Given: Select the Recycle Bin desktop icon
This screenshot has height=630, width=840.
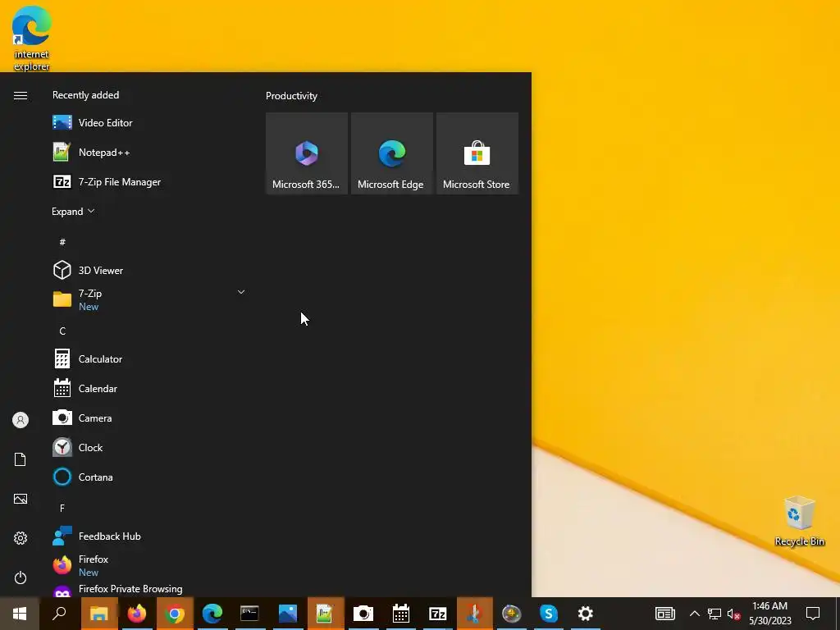Looking at the screenshot, I should pos(799,521).
